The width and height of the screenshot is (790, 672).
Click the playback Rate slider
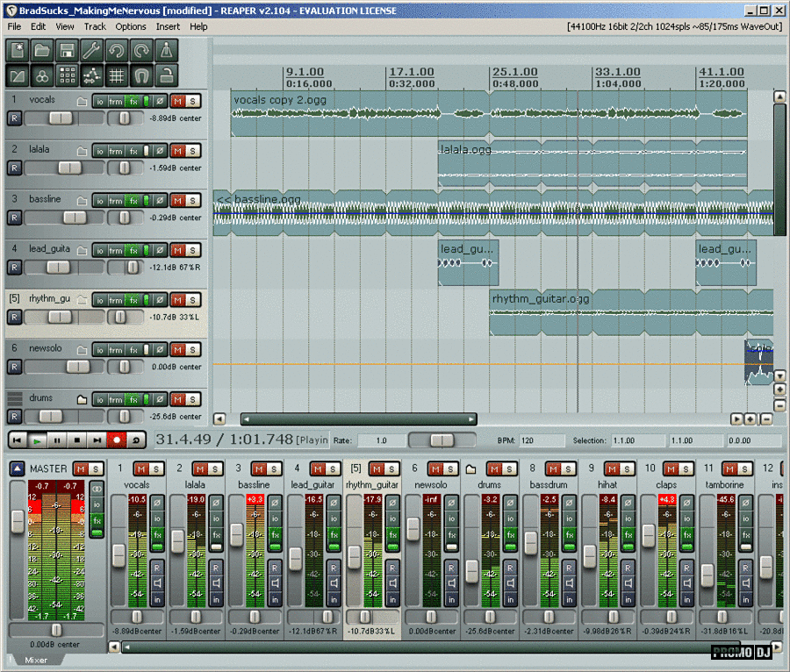(442, 440)
